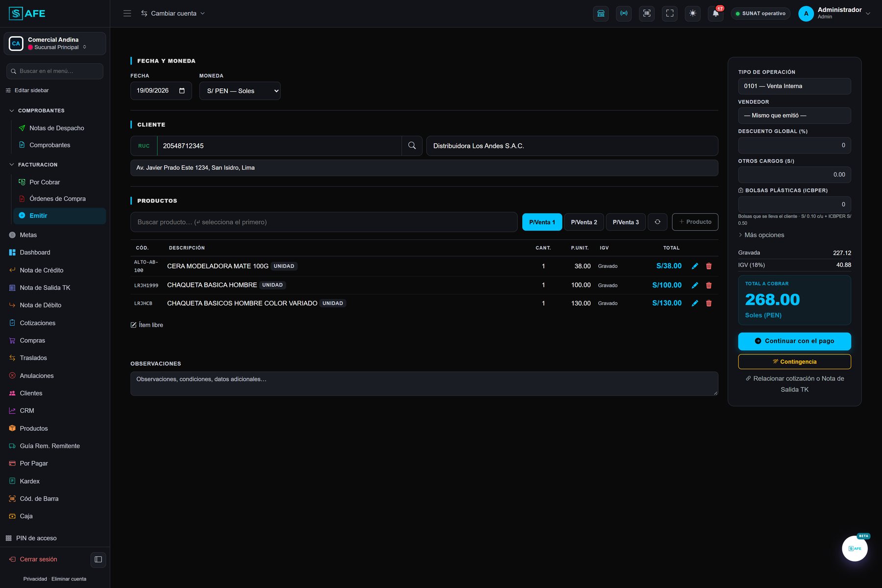Open the barcode scanner icon

coord(647,14)
